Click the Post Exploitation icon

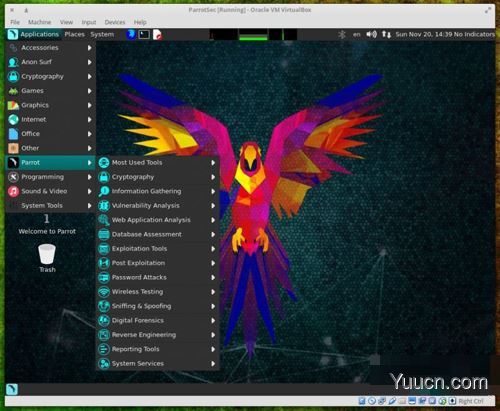[104, 263]
